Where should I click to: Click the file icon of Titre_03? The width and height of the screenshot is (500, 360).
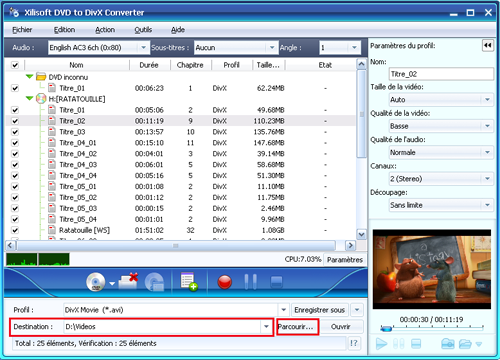(x=52, y=132)
